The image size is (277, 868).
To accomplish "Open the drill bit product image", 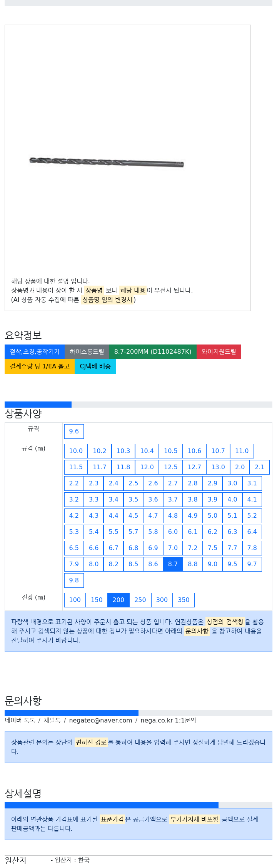I will tap(107, 162).
